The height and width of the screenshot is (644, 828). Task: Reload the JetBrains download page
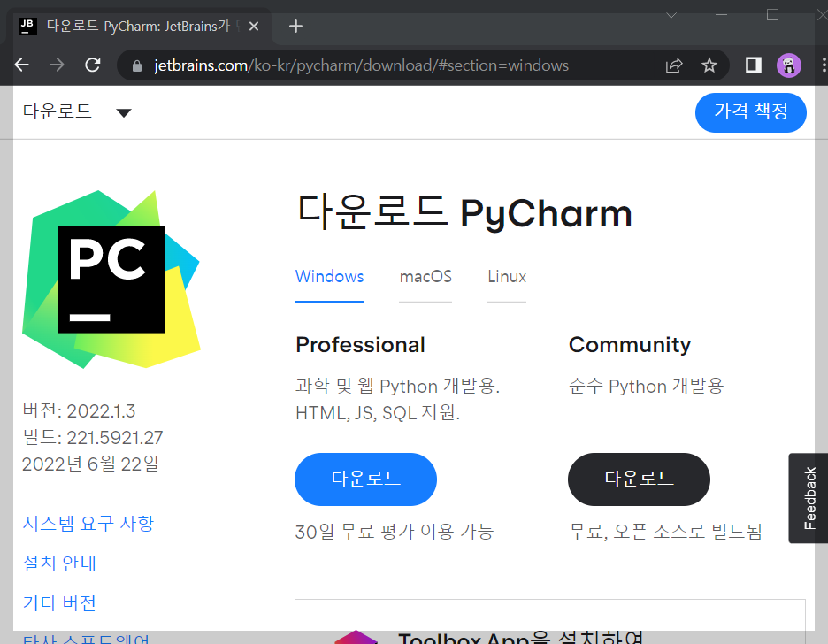(x=93, y=65)
